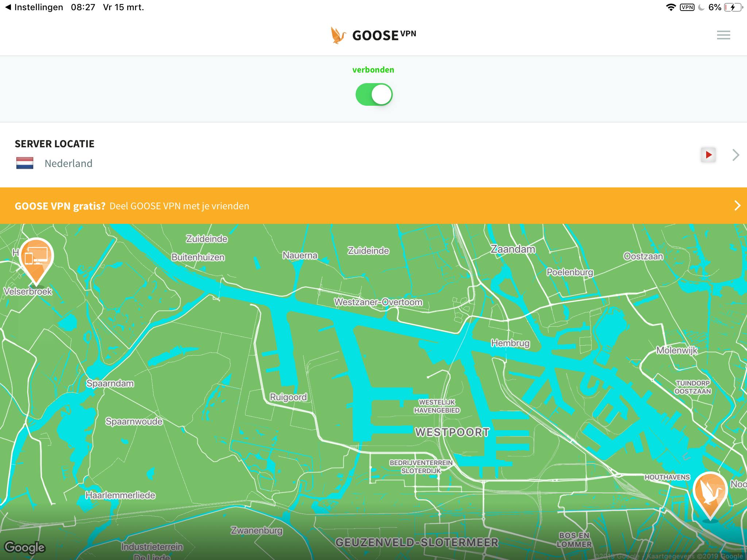The width and height of the screenshot is (747, 560).
Task: Tap the SERVER LOCATIE heading
Action: pyautogui.click(x=54, y=144)
